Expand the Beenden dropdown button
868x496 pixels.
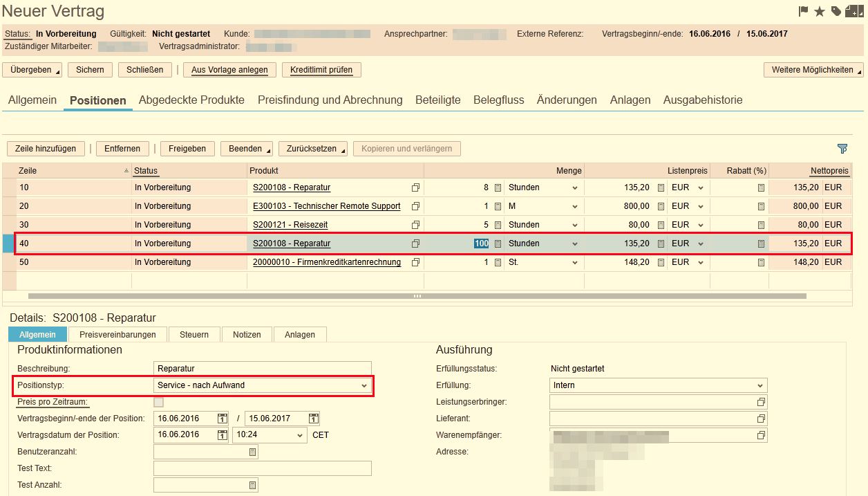247,149
